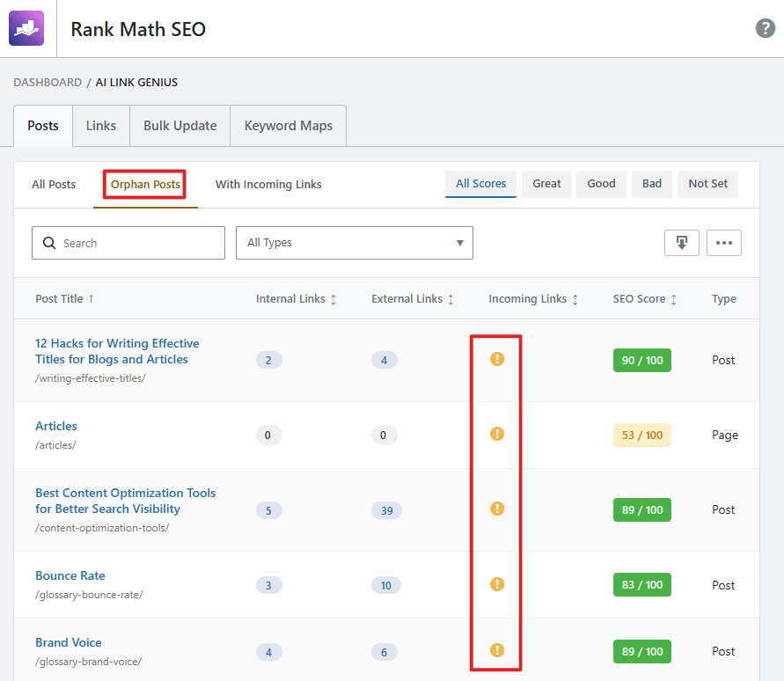Show posts With Incoming Links
This screenshot has width=784, height=681.
268,185
